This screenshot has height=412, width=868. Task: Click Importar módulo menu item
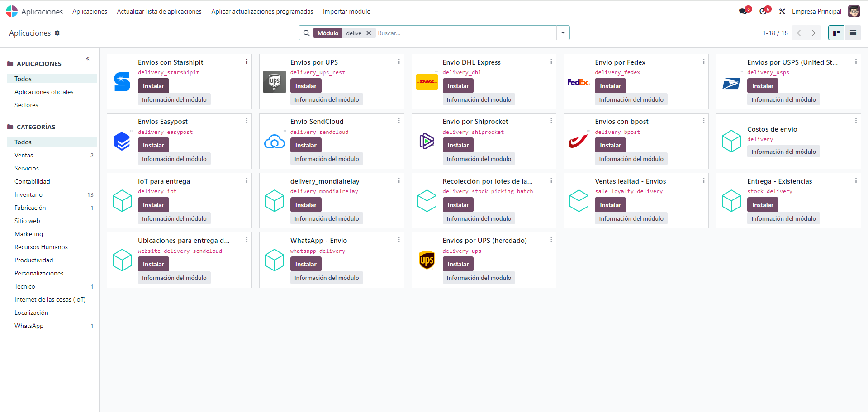pyautogui.click(x=346, y=11)
